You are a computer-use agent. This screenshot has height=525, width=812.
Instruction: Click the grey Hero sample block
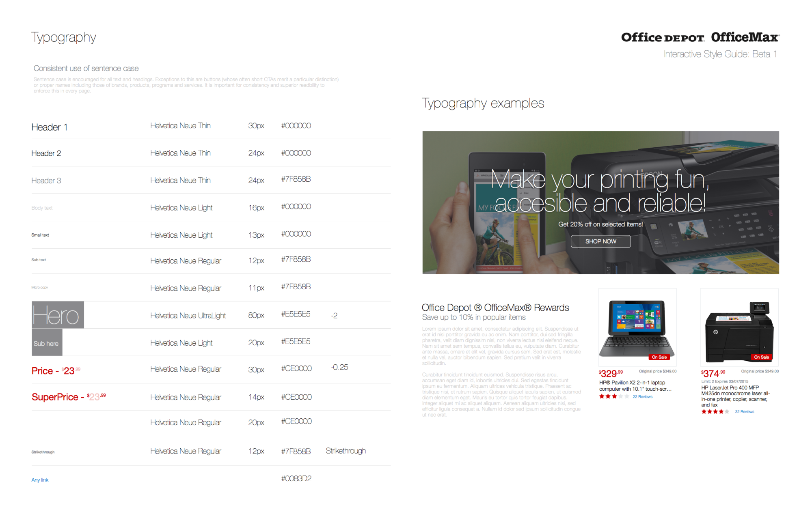click(x=58, y=315)
